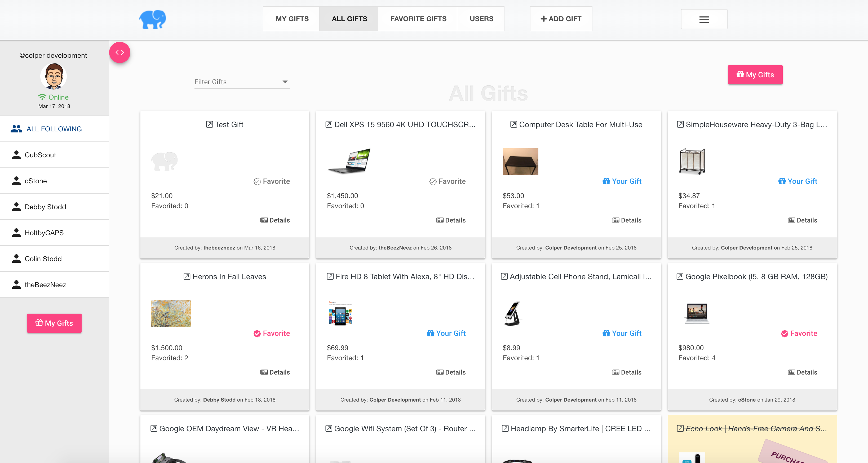Open the SimpleHouseware external link icon

(x=680, y=124)
